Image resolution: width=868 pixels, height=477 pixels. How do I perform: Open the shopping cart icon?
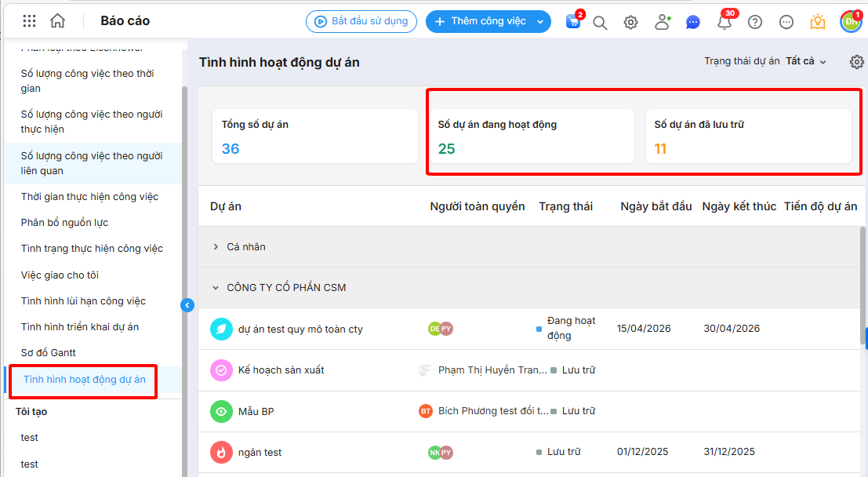coord(573,22)
